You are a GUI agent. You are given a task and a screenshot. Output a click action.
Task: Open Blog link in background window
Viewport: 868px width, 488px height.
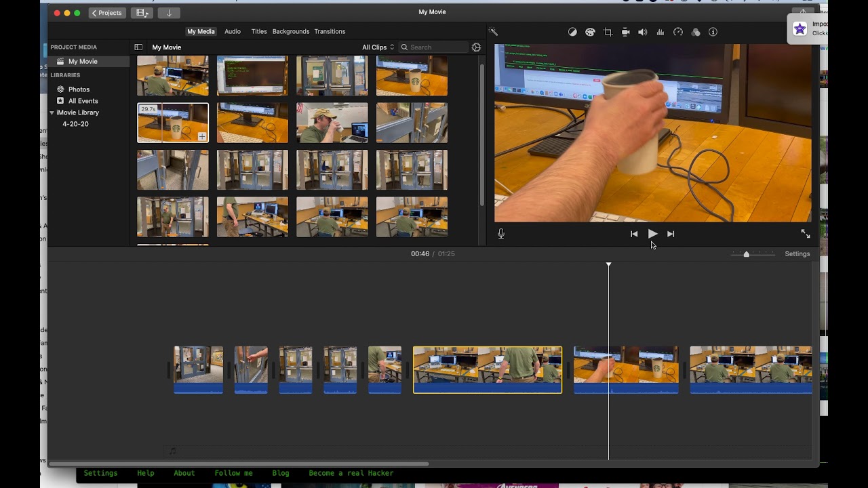click(281, 473)
